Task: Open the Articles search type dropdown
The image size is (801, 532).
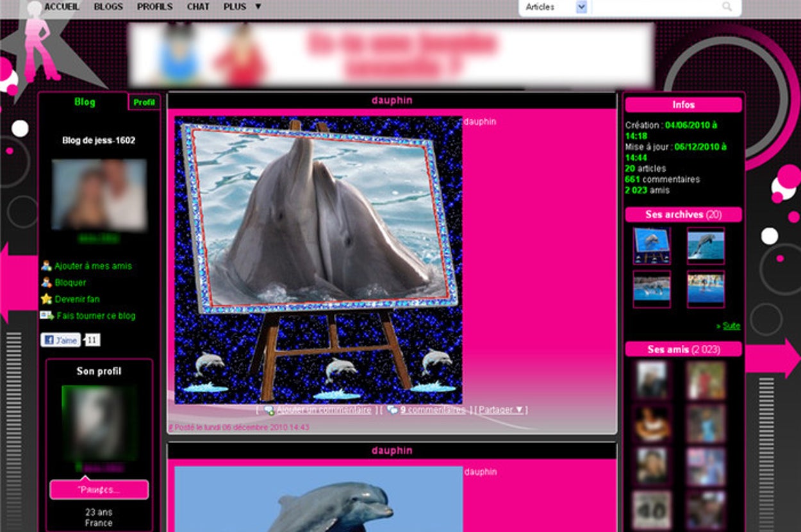Action: tap(581, 7)
